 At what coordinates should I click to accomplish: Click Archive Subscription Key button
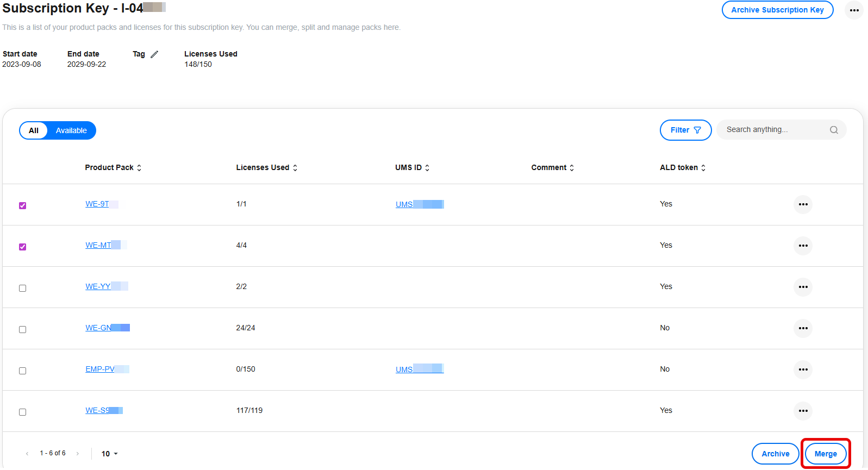pyautogui.click(x=777, y=10)
